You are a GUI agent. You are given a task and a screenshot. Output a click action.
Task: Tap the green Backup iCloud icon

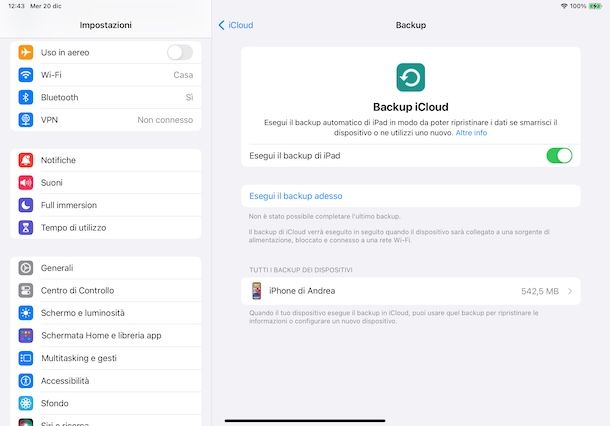pos(410,77)
